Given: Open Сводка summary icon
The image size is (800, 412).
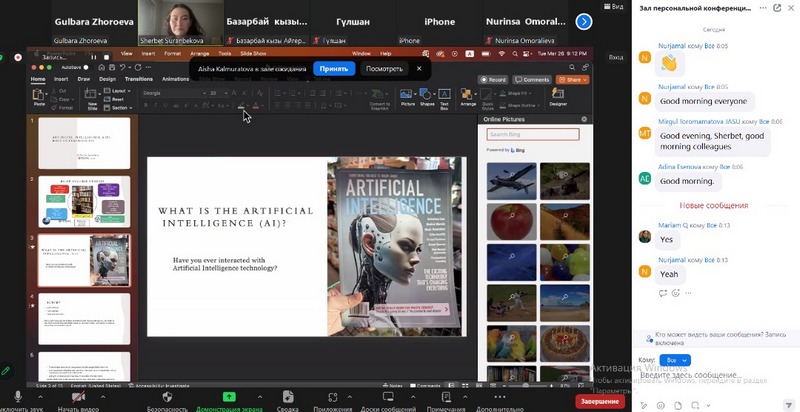Looking at the screenshot, I should pyautogui.click(x=287, y=397).
